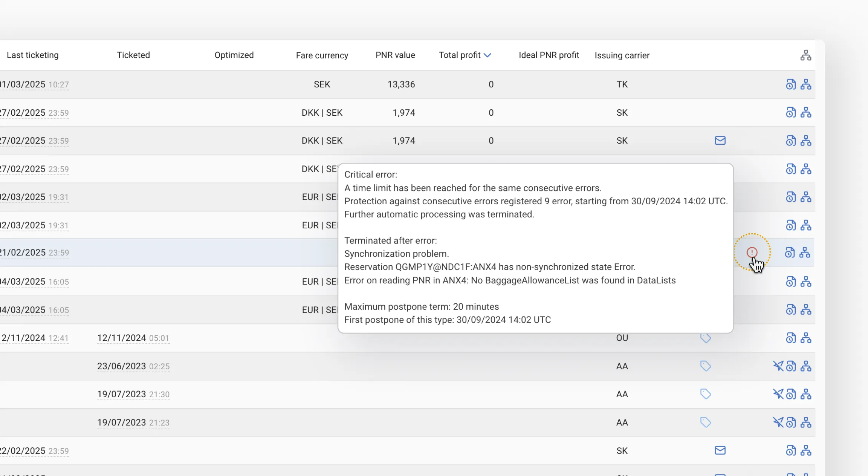Toggle Total profit sort arrow
This screenshot has height=476, width=868.
coord(487,55)
